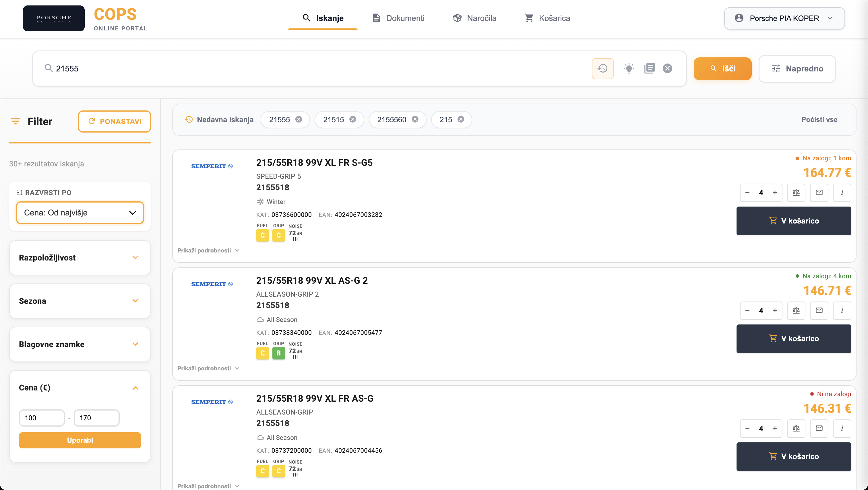
Task: Remove the 215 recent search chip
Action: 461,120
